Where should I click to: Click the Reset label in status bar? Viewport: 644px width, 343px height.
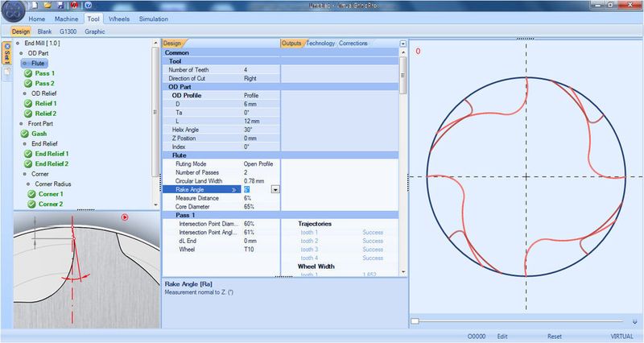tap(555, 337)
